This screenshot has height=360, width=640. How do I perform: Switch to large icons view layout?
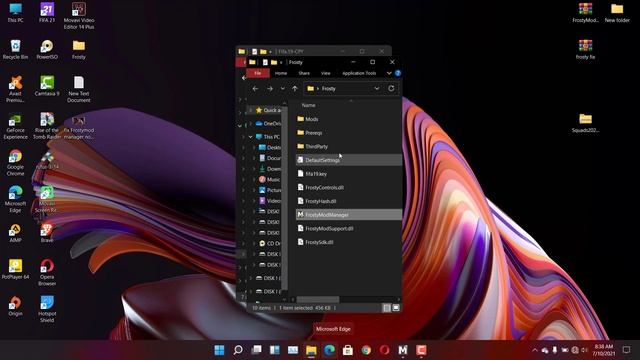396,308
